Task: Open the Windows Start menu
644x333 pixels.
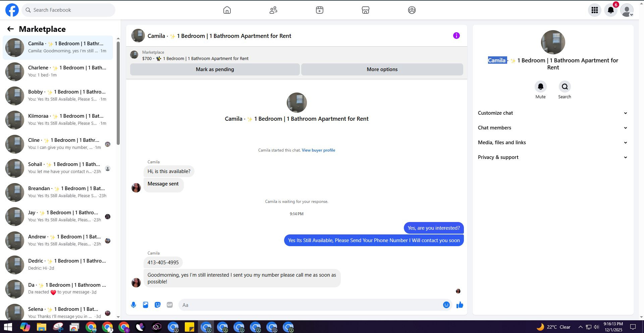Action: 7,327
